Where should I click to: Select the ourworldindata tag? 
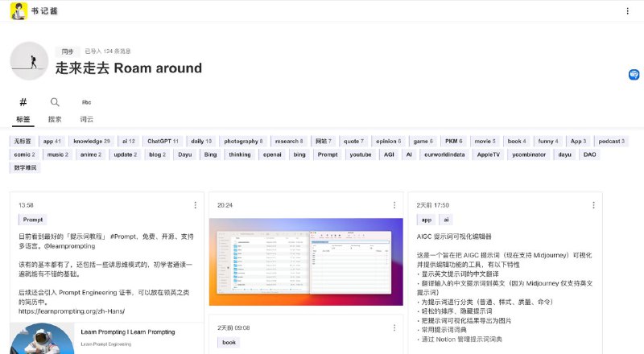click(x=444, y=154)
